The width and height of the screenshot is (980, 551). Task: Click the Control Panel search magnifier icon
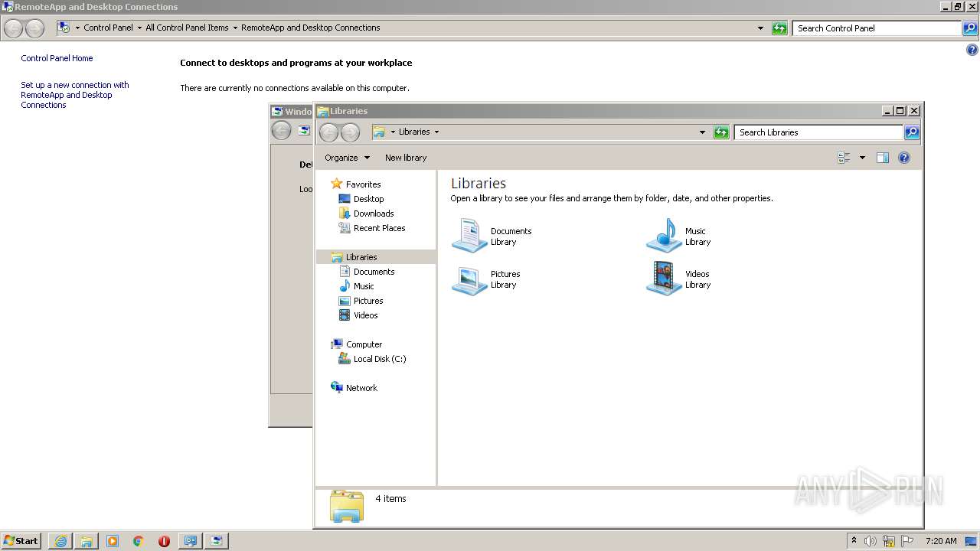(x=970, y=28)
